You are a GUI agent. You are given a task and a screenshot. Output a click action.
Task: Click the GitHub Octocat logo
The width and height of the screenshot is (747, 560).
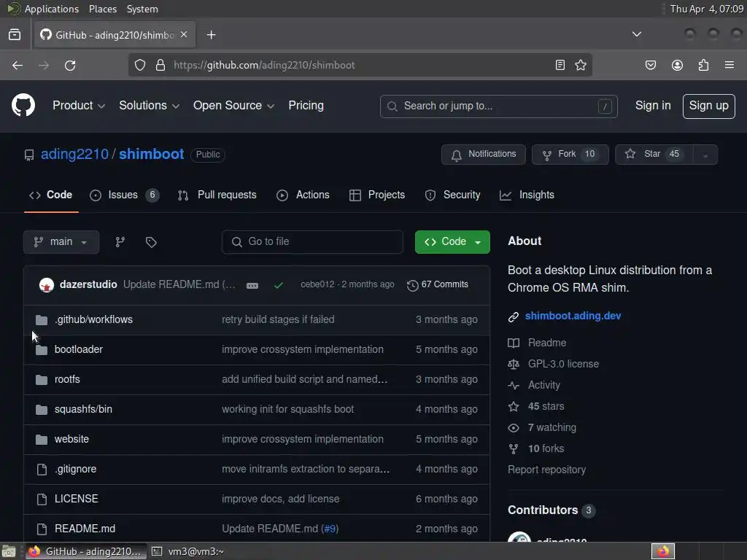point(23,105)
